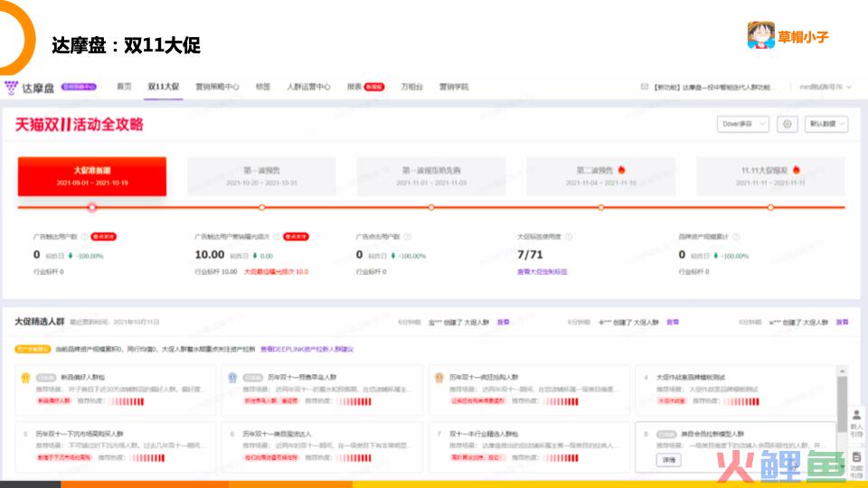
Task: Click red badge next to 广告触达用户数
Action: coord(103,237)
